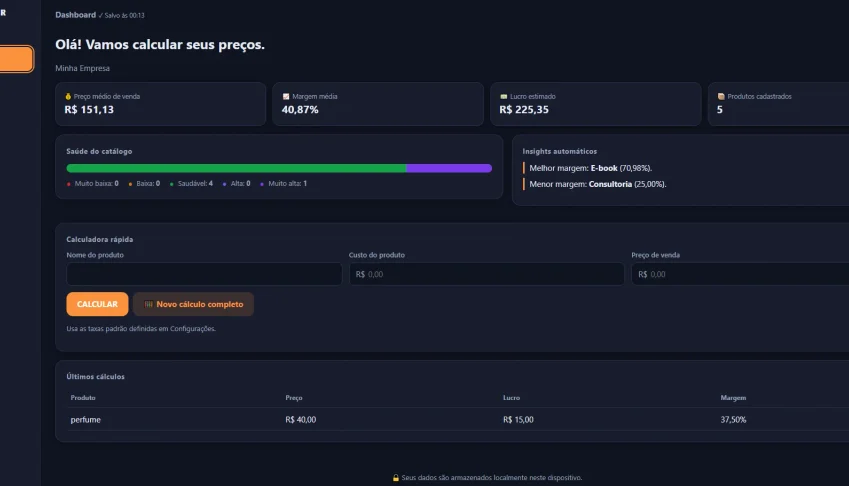Click the Dashboard breadcrumb title
The height and width of the screenshot is (486, 849).
(x=75, y=15)
